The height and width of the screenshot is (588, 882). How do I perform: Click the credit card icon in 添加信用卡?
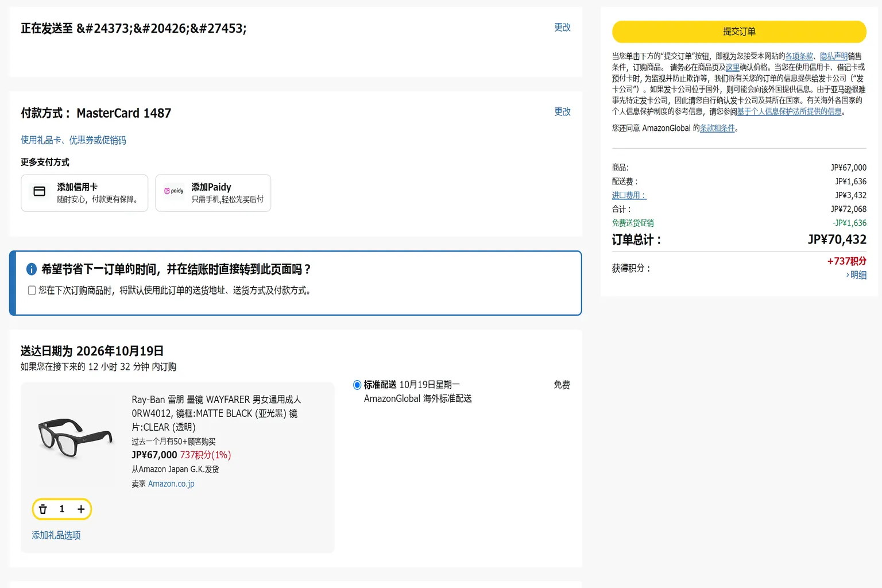pyautogui.click(x=40, y=191)
